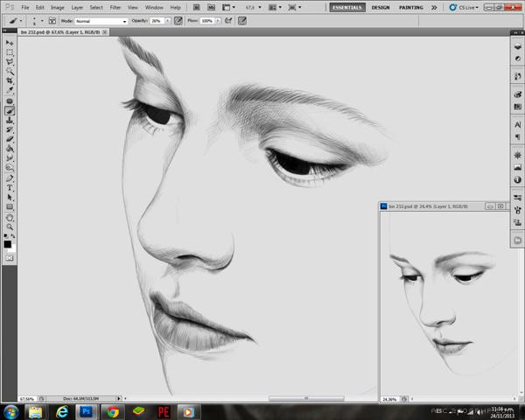The height and width of the screenshot is (420, 525).
Task: Select the Zoom magnifier tool
Action: point(10,227)
